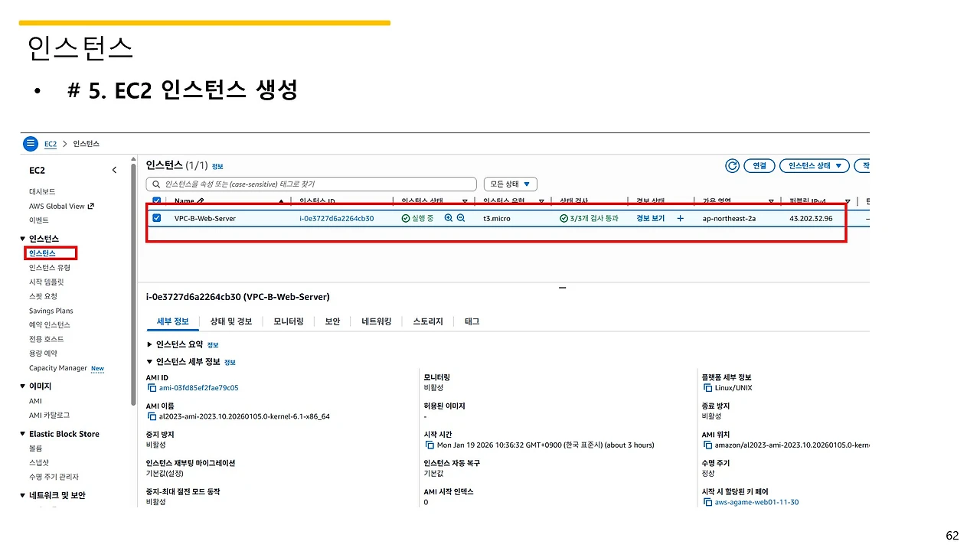
Task: Click 정보 link beside 인스턴스 세부 정보
Action: (230, 362)
